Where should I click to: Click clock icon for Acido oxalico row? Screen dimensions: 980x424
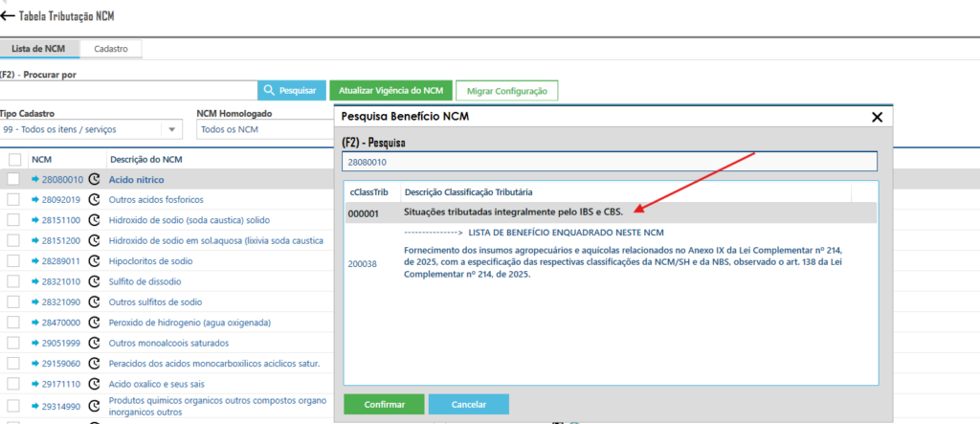tap(95, 384)
